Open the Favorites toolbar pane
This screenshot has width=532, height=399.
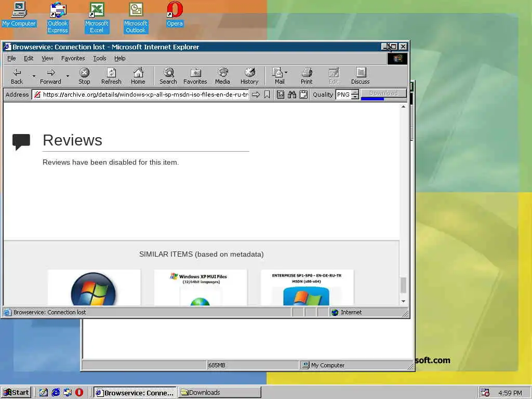point(195,76)
